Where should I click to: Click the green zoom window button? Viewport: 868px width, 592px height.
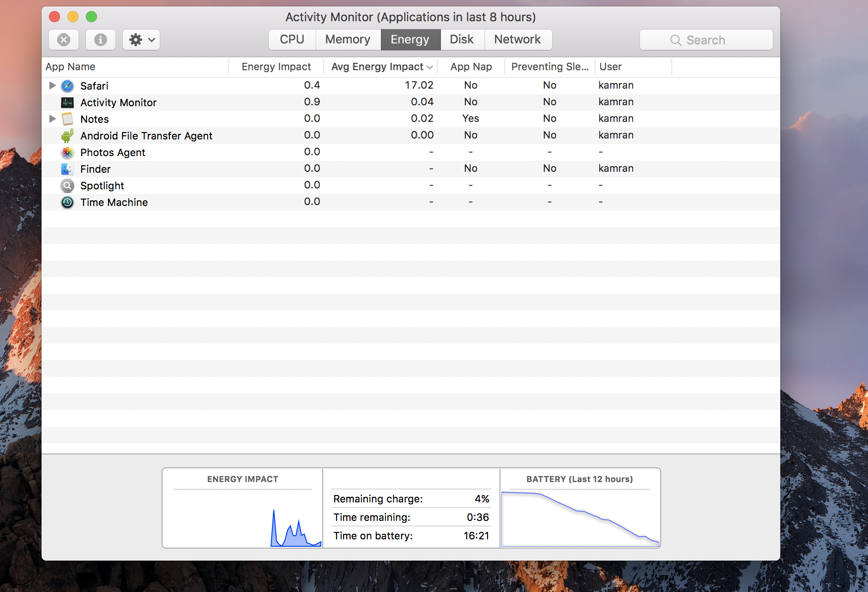pyautogui.click(x=91, y=17)
